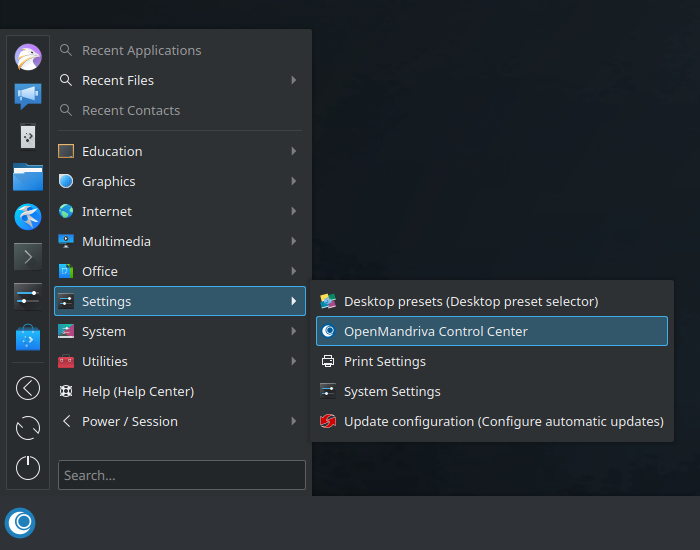Click the Desktop presets colorful icon
This screenshot has width=700, height=550.
pos(328,301)
